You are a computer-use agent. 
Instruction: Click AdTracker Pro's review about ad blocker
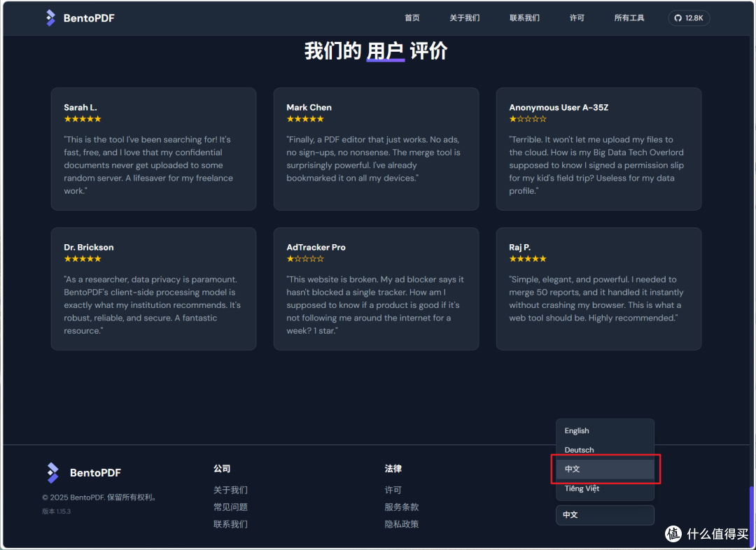click(x=375, y=305)
